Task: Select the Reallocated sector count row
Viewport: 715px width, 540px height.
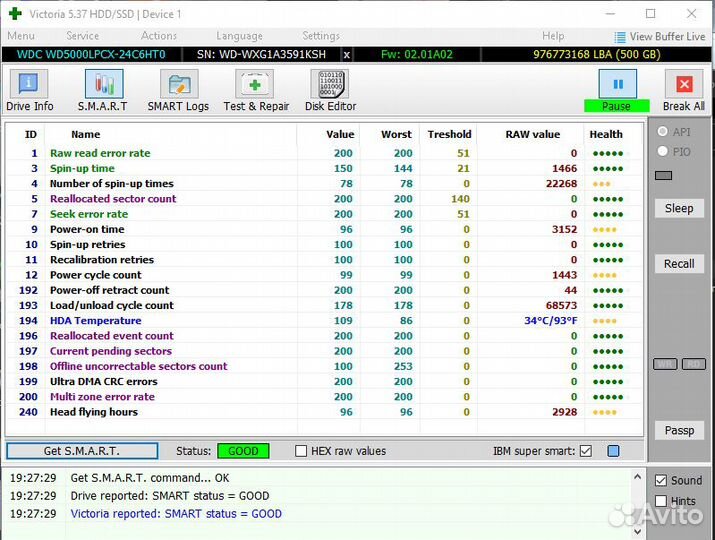Action: [x=113, y=199]
